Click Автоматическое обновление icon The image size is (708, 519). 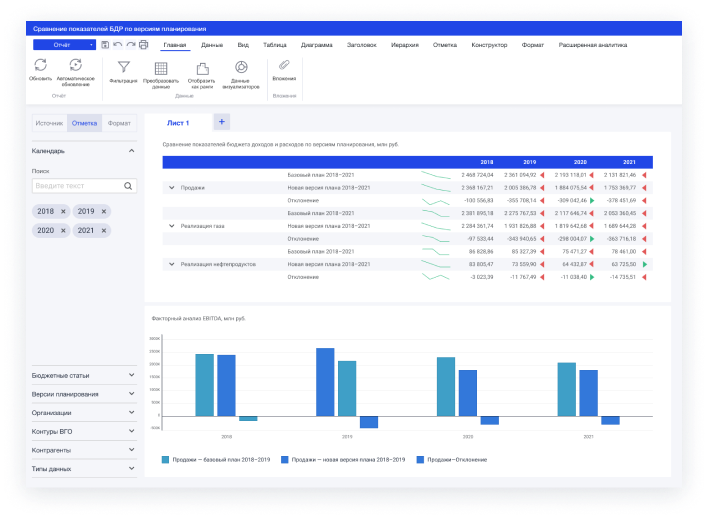click(x=75, y=65)
